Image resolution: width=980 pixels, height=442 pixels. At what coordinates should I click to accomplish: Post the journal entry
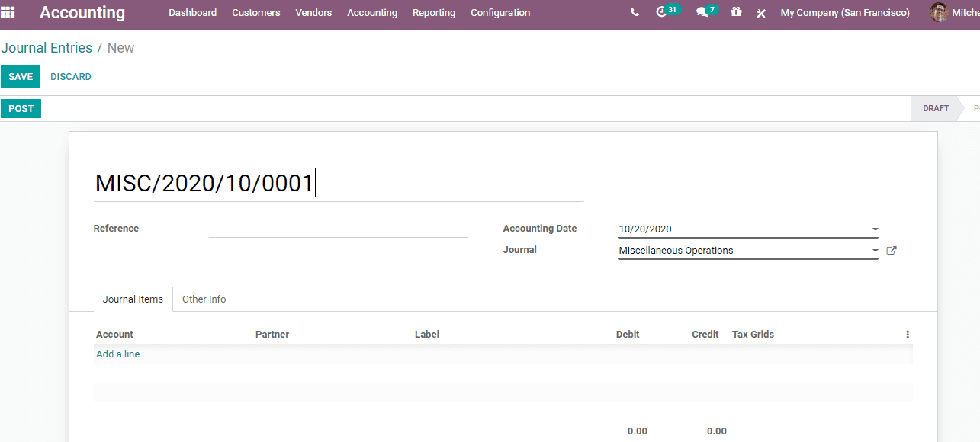click(21, 108)
